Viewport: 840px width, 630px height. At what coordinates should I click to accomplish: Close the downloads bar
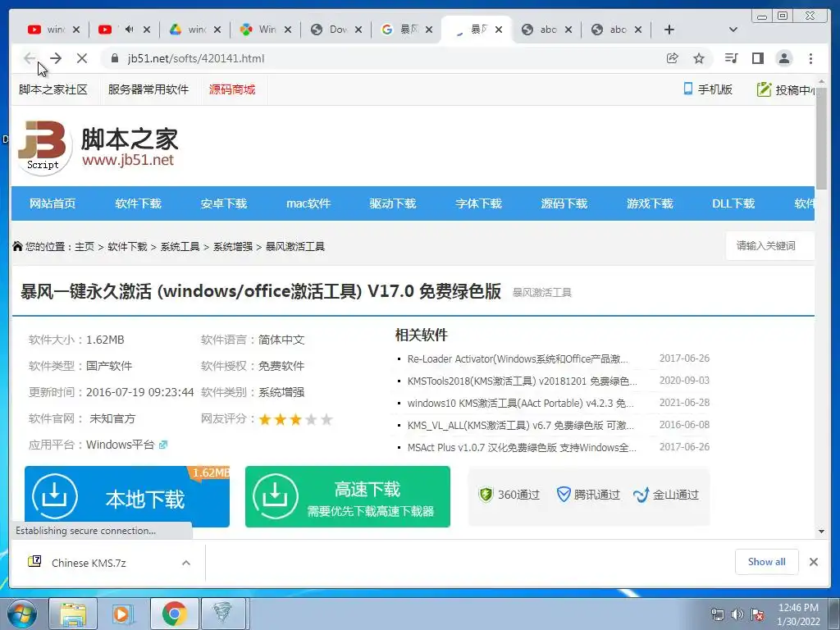tap(813, 562)
